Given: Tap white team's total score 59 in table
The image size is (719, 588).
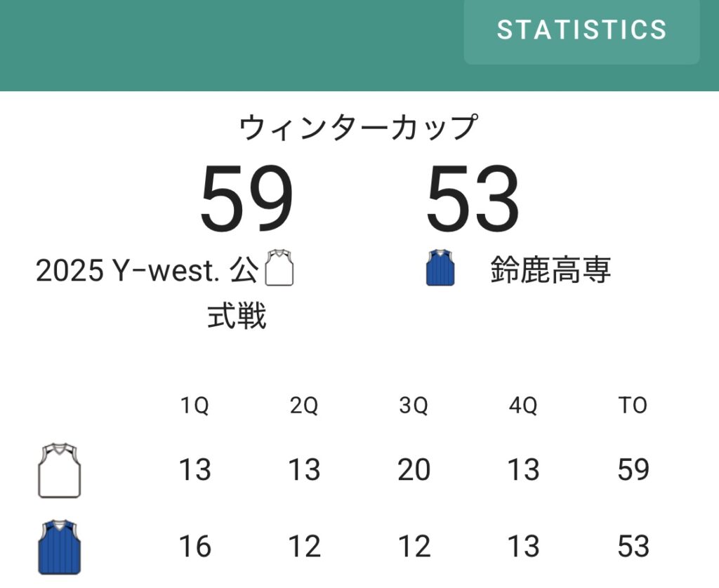Looking at the screenshot, I should pos(633,469).
